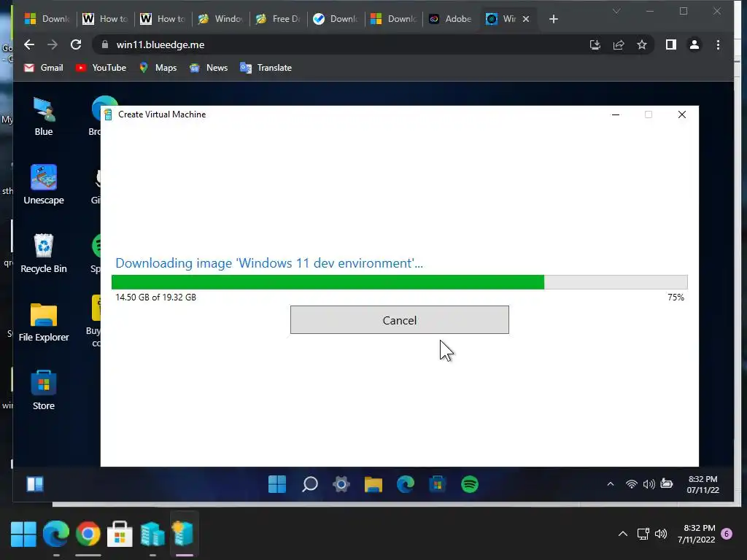Viewport: 747px width, 560px height.
Task: Open Translate bookmark
Action: 266,68
